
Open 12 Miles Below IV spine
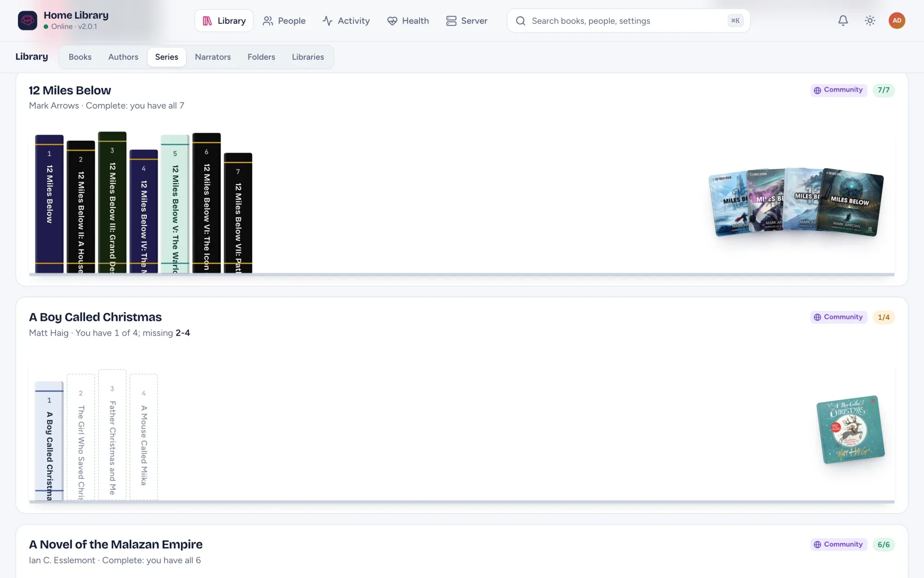[x=144, y=211]
